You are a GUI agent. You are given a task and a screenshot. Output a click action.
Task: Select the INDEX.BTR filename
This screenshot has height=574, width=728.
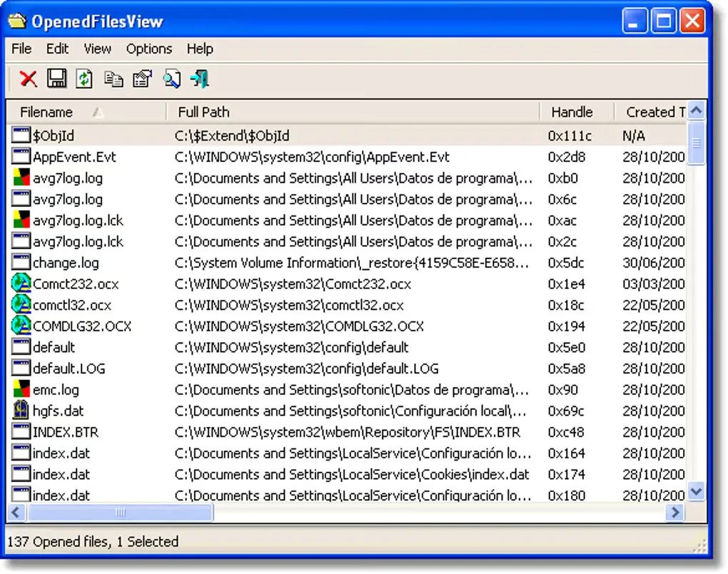click(x=66, y=433)
